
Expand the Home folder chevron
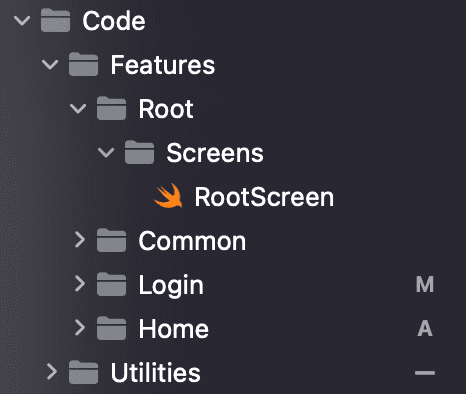click(x=80, y=328)
